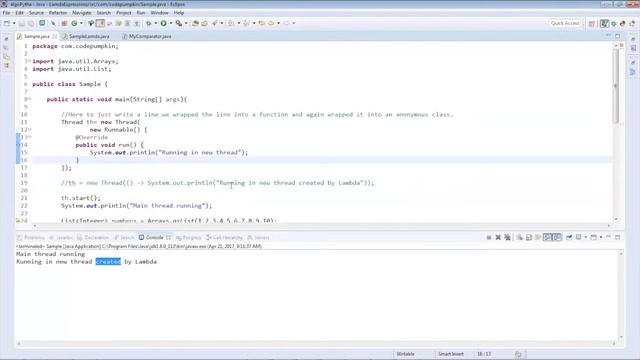The width and height of the screenshot is (640, 360).
Task: Toggle Show Console on standard error change
Action: [x=558, y=237]
